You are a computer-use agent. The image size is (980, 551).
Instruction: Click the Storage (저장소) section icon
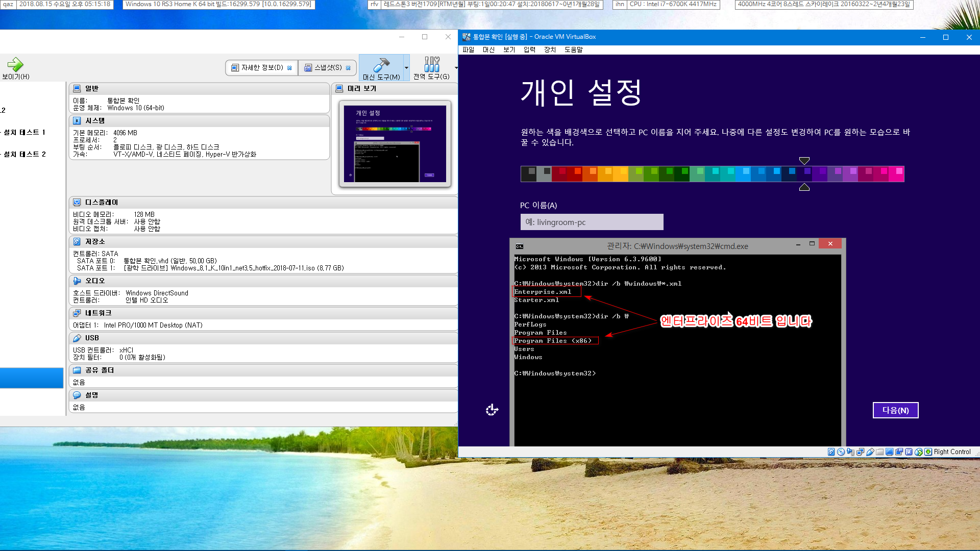pyautogui.click(x=77, y=241)
